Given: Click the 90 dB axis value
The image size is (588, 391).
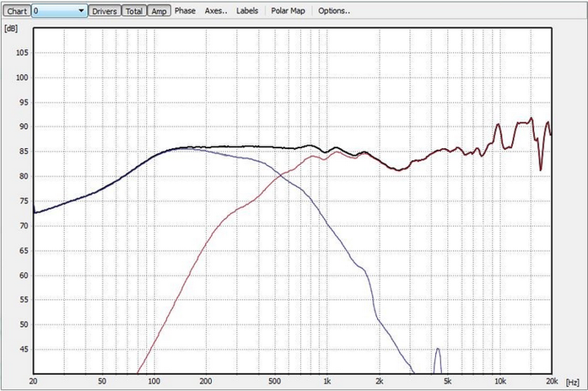Looking at the screenshot, I should click(x=24, y=126).
